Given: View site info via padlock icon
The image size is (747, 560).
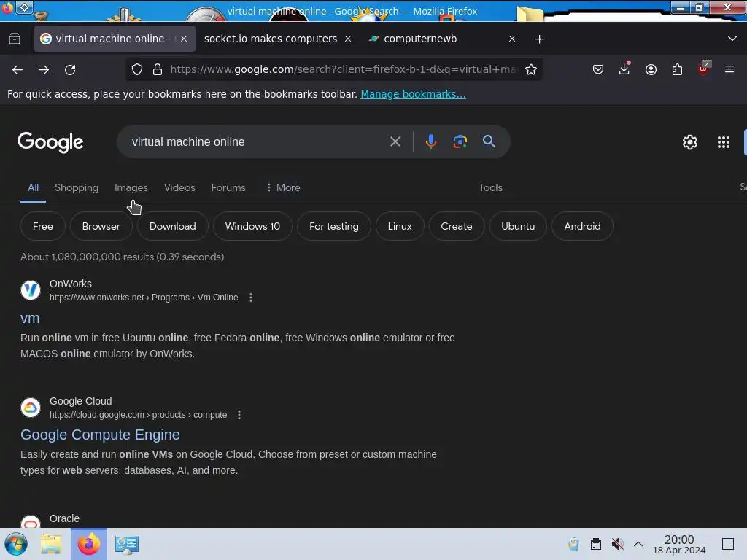Looking at the screenshot, I should click(158, 69).
